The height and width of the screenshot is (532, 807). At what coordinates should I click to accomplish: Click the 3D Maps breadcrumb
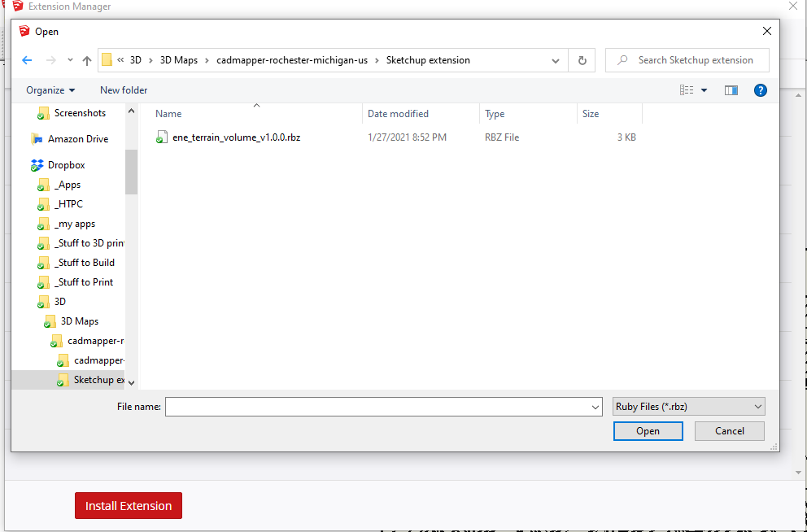click(179, 60)
